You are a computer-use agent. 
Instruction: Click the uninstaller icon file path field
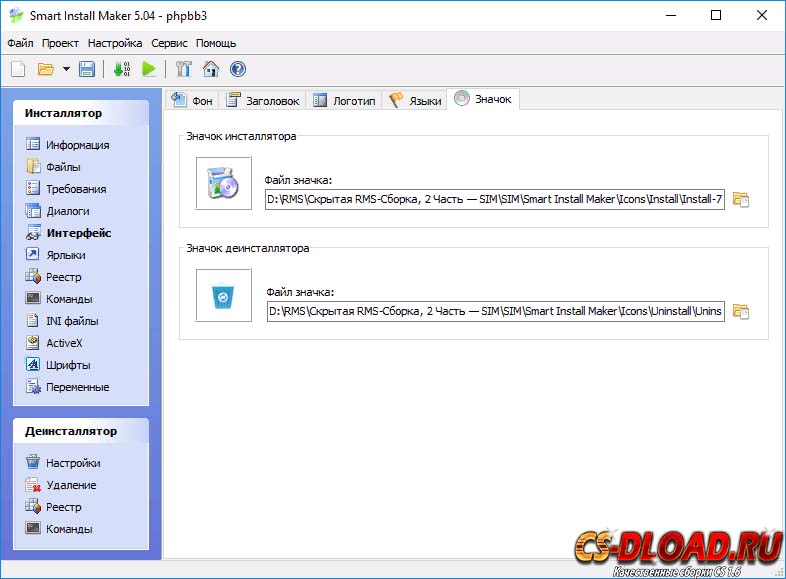[x=496, y=311]
